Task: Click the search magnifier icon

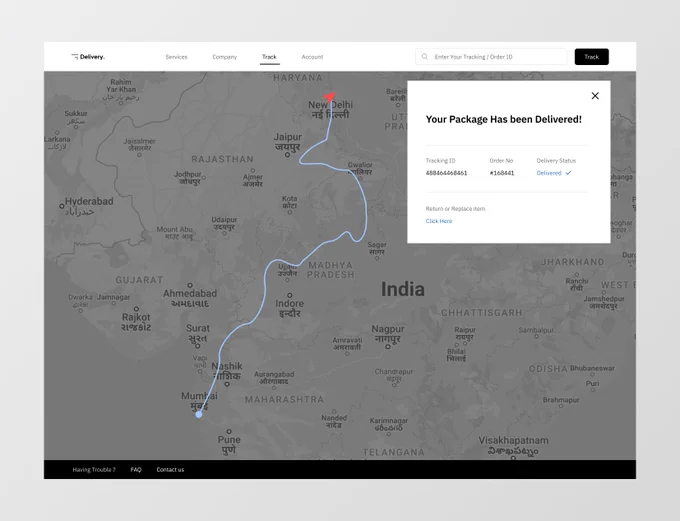Action: pyautogui.click(x=425, y=57)
